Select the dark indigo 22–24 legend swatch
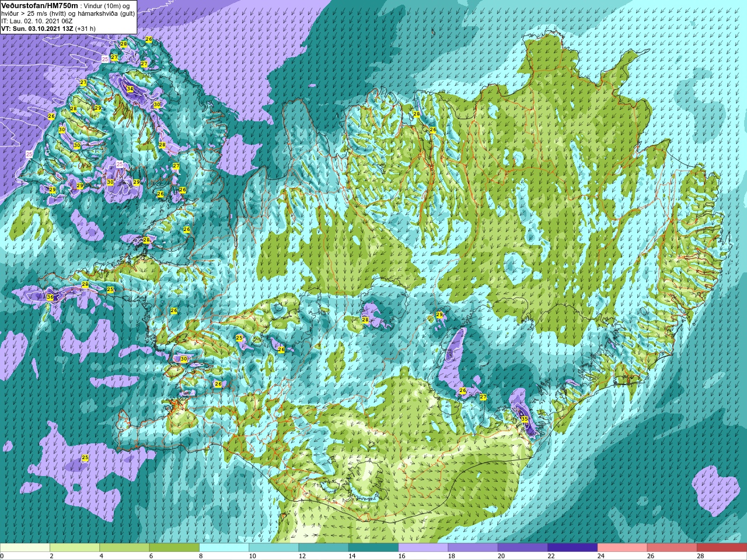 573,548
